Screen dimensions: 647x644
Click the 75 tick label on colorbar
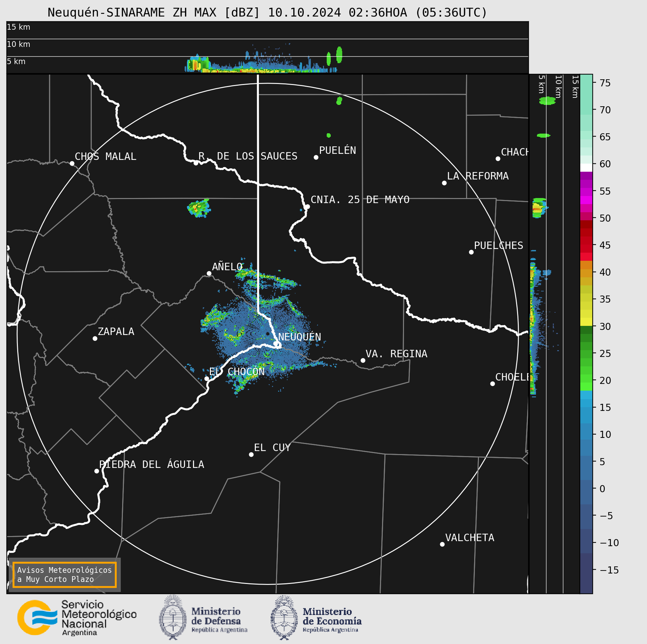tap(605, 83)
